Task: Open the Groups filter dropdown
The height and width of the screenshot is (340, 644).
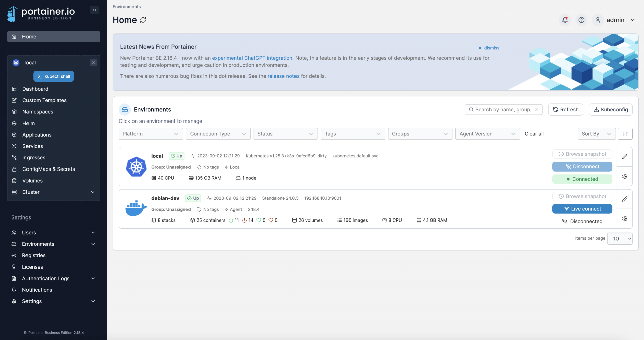Action: point(420,134)
